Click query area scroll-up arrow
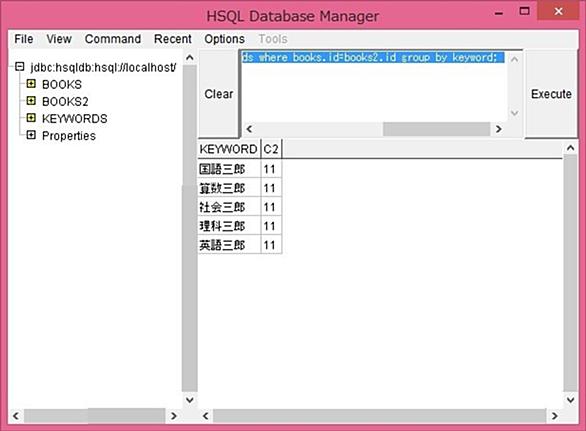The height and width of the screenshot is (431, 586). [x=515, y=59]
